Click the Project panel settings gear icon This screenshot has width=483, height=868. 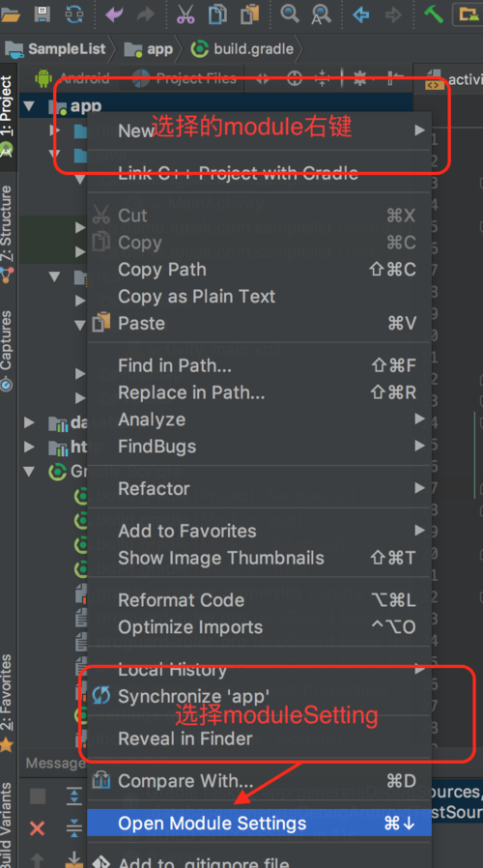pos(360,78)
